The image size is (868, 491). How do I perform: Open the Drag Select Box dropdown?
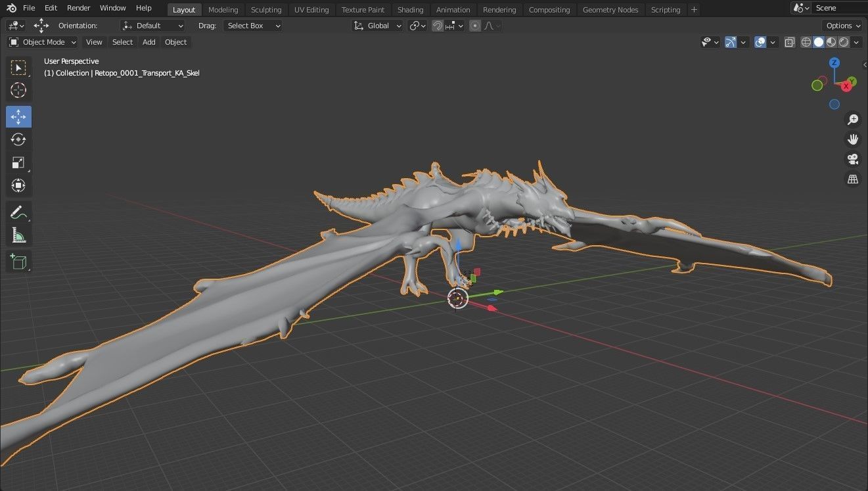pyautogui.click(x=253, y=26)
